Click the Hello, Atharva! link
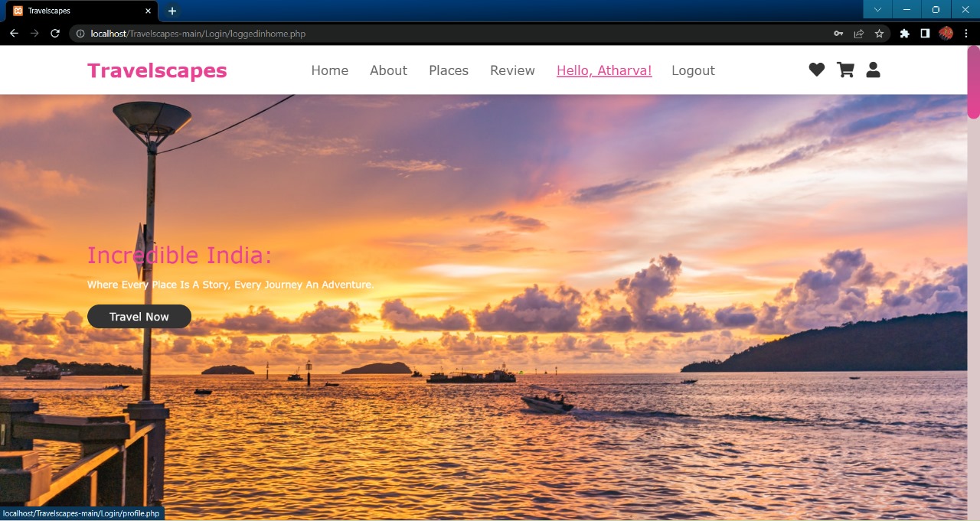The height and width of the screenshot is (521, 980). 604,70
